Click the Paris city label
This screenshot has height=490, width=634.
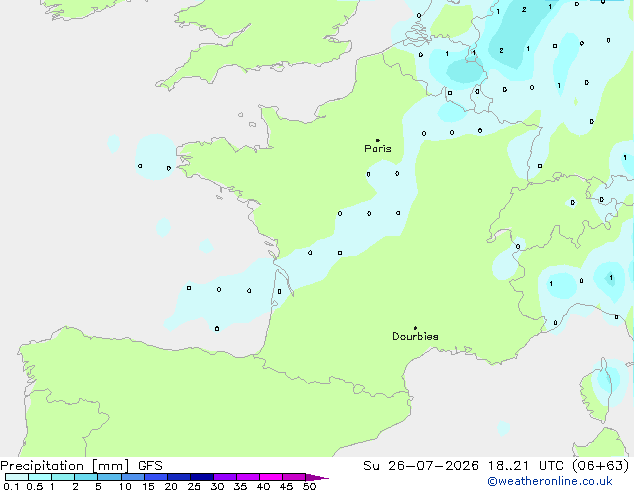click(378, 149)
